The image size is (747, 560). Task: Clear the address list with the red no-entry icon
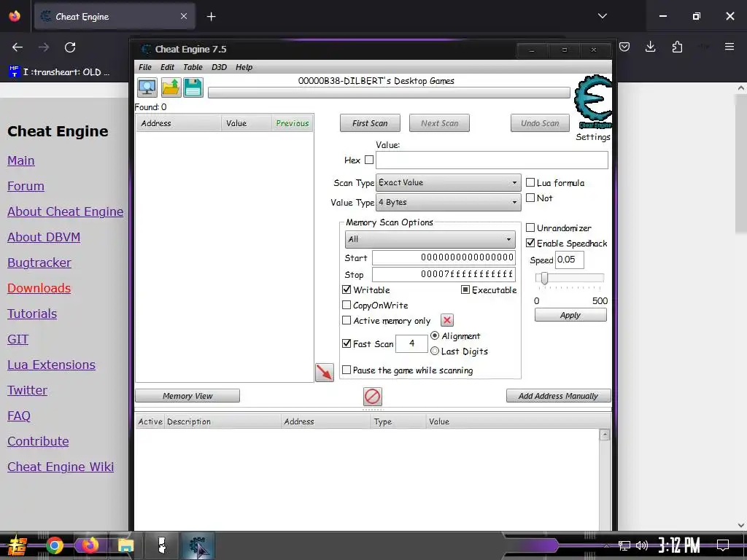tap(373, 396)
